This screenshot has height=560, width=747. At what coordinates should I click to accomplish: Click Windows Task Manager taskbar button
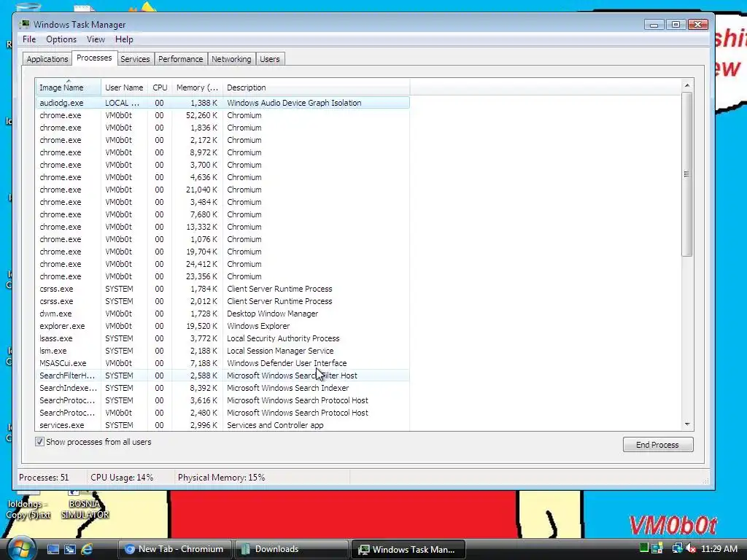(x=408, y=549)
